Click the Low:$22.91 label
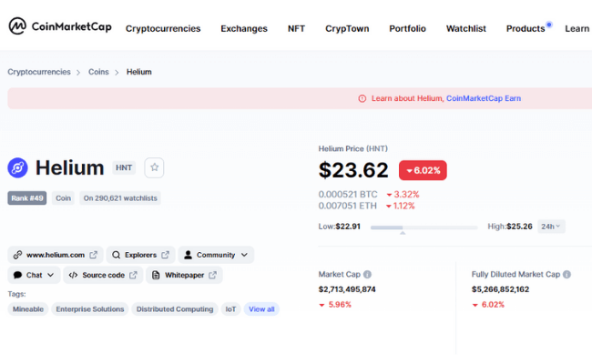592x364 pixels. point(339,227)
